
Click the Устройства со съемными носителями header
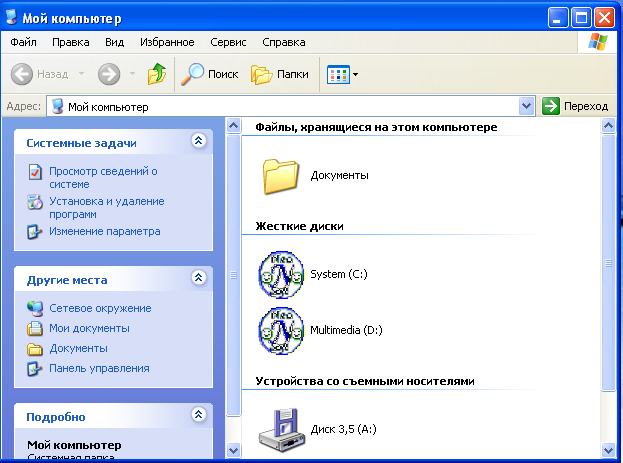365,381
